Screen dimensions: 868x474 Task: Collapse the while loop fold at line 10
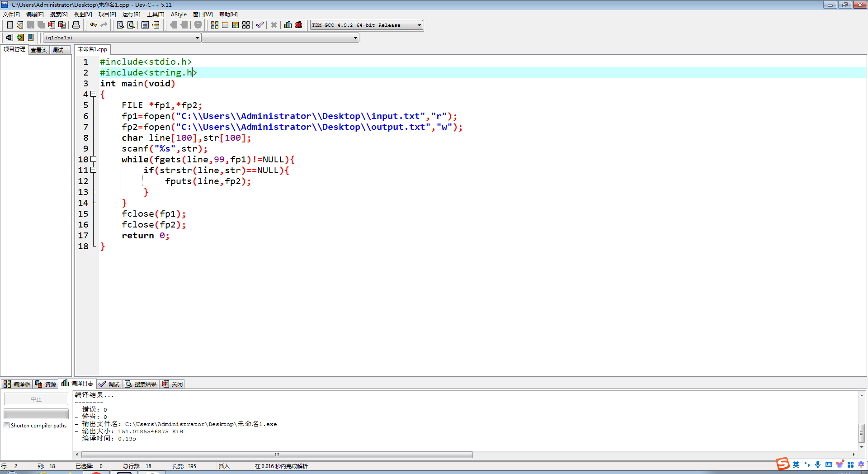pyautogui.click(x=94, y=159)
